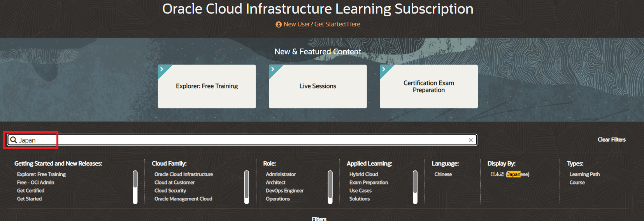Viewport: 644px width, 221px height.
Task: Open Certification Exam Preparation featured card
Action: point(429,86)
